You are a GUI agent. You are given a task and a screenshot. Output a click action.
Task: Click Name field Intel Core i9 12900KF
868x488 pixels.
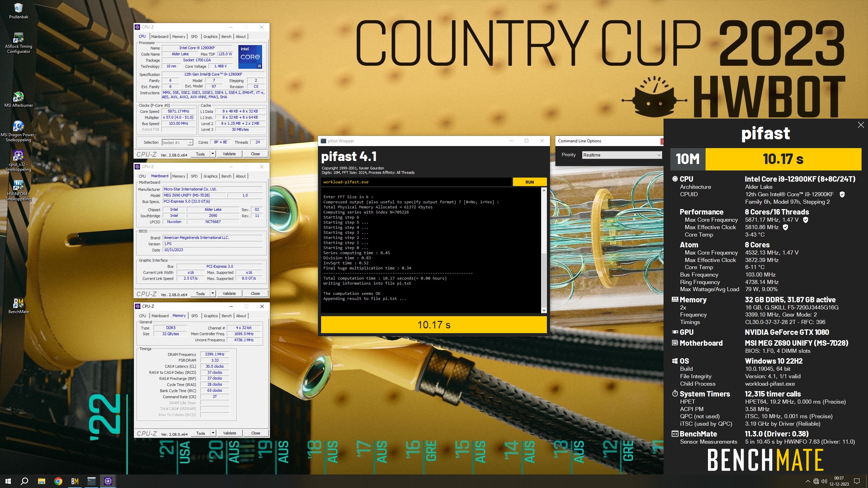pyautogui.click(x=197, y=48)
